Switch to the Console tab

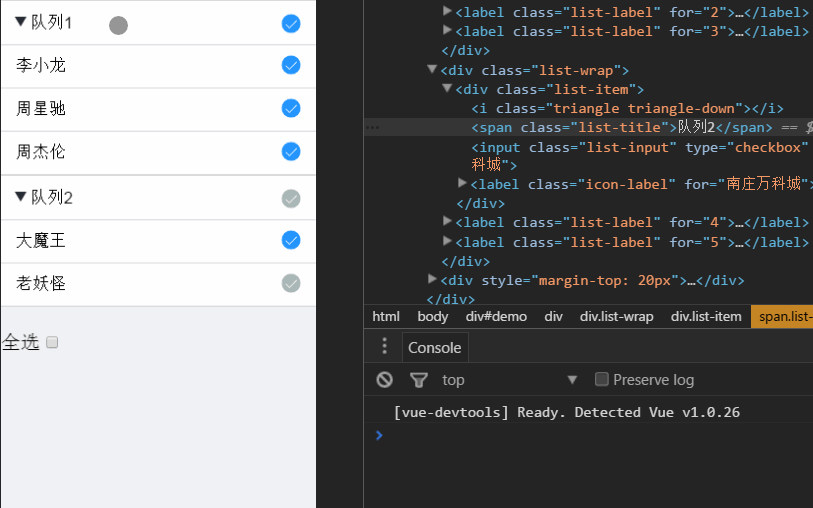435,347
